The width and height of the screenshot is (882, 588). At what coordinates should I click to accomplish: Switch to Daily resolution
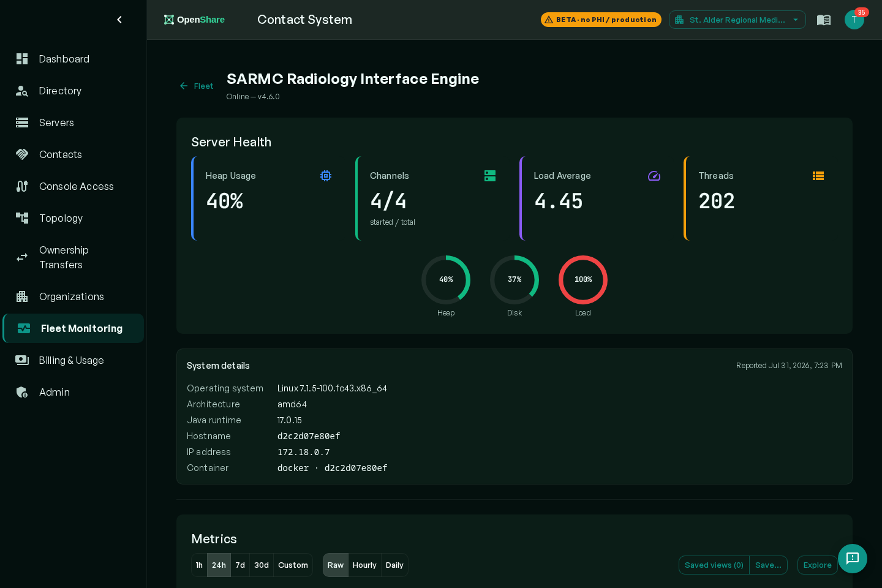click(x=394, y=565)
